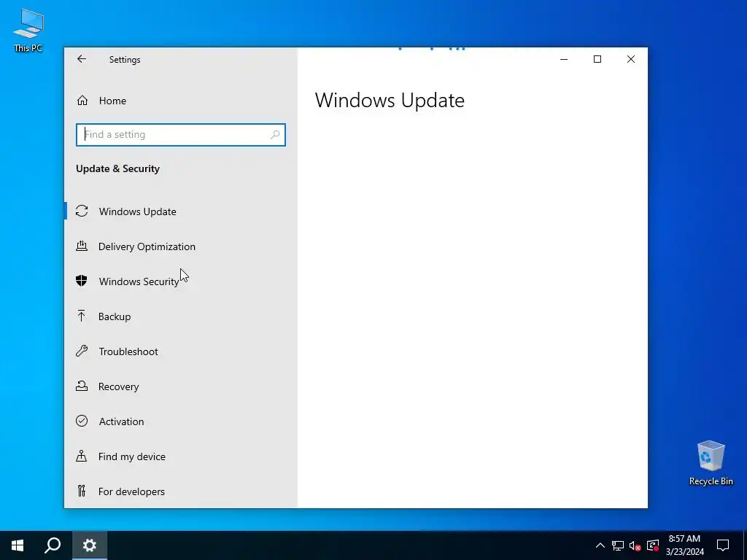Click the Settings gear taskbar button
The width and height of the screenshot is (747, 560).
(x=90, y=545)
